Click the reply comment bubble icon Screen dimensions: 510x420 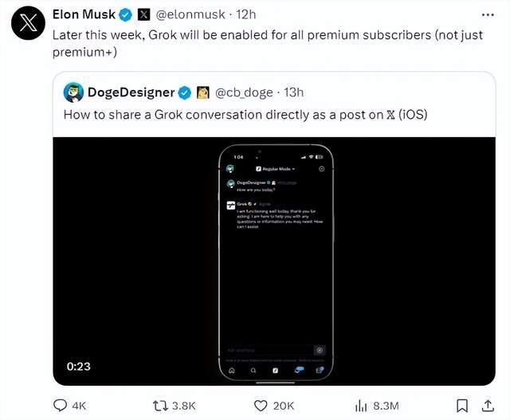pyautogui.click(x=60, y=406)
